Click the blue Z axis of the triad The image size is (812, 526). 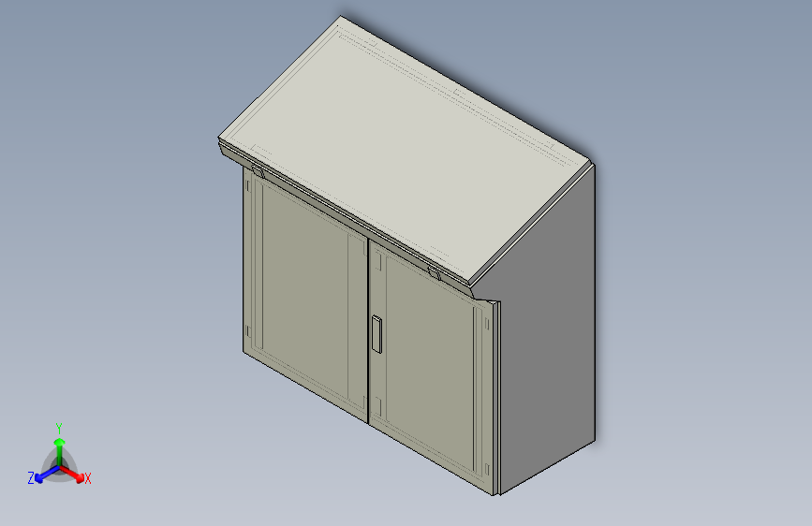click(x=47, y=475)
